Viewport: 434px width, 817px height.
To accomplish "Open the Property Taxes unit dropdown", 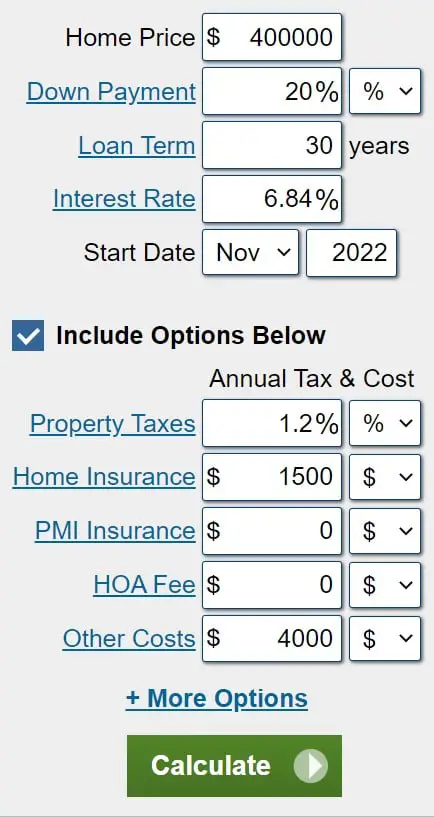I will tap(385, 423).
